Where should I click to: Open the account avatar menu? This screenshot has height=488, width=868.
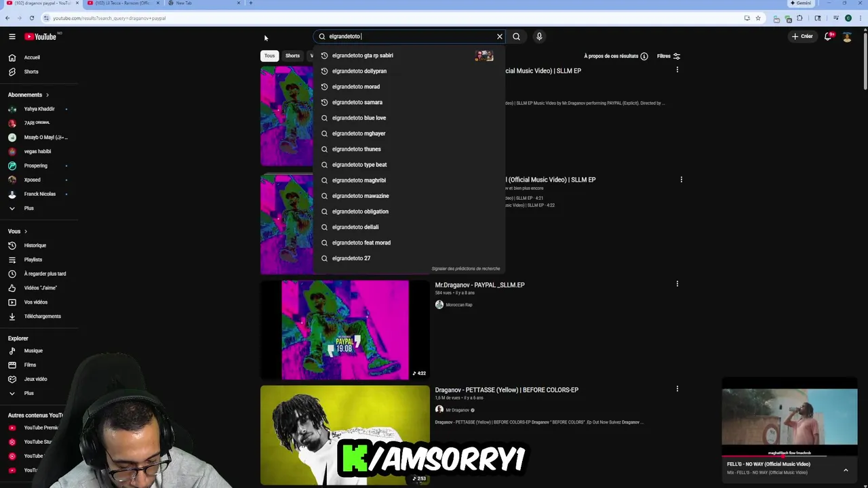point(847,37)
